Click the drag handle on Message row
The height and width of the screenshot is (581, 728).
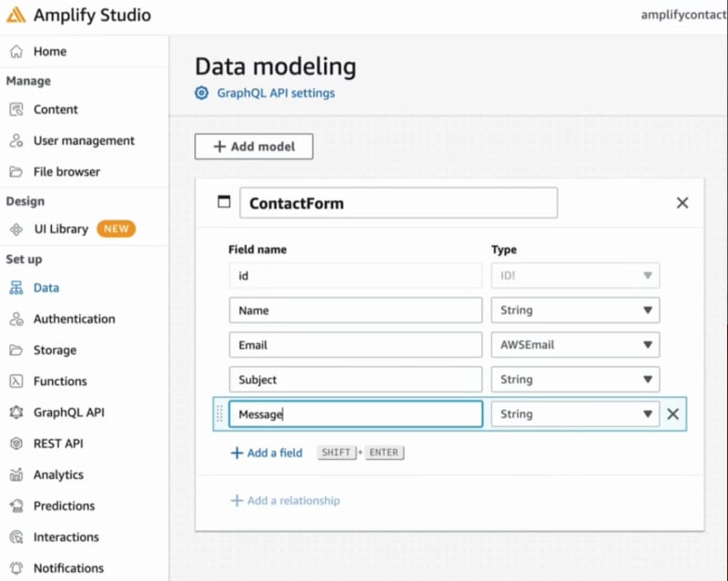pyautogui.click(x=220, y=413)
